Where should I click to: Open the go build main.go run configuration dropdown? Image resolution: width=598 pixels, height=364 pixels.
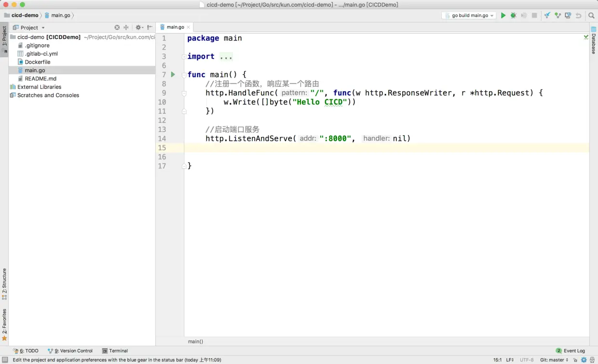(x=469, y=15)
